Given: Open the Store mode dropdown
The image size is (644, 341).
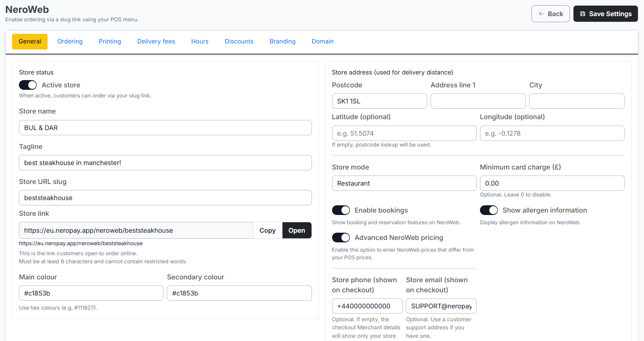Looking at the screenshot, I should coord(404,183).
